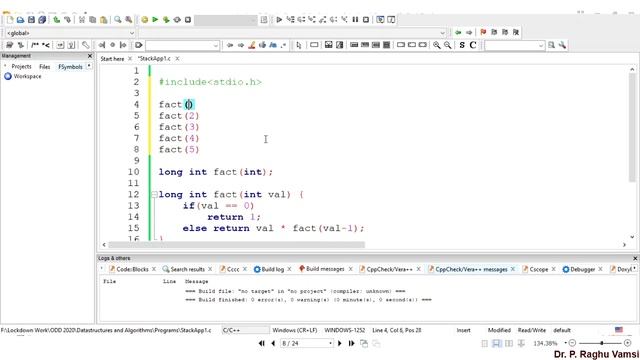Open the build target combo box

(x=225, y=20)
